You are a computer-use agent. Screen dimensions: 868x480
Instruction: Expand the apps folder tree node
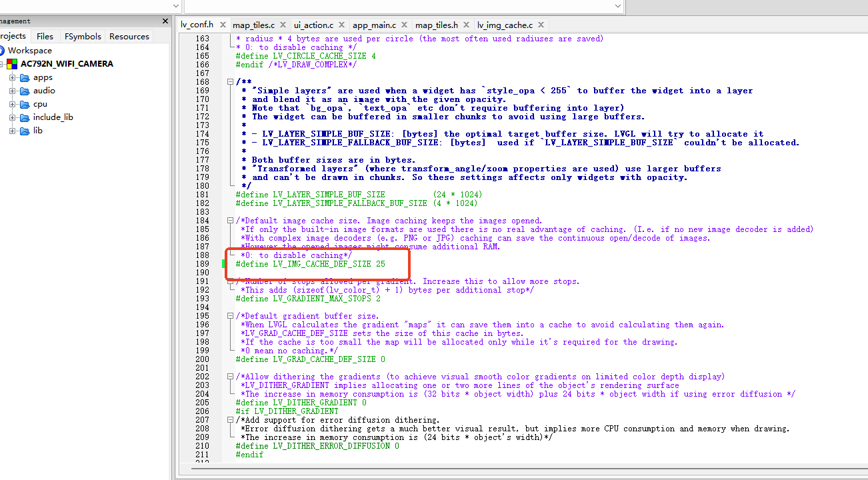(x=12, y=77)
